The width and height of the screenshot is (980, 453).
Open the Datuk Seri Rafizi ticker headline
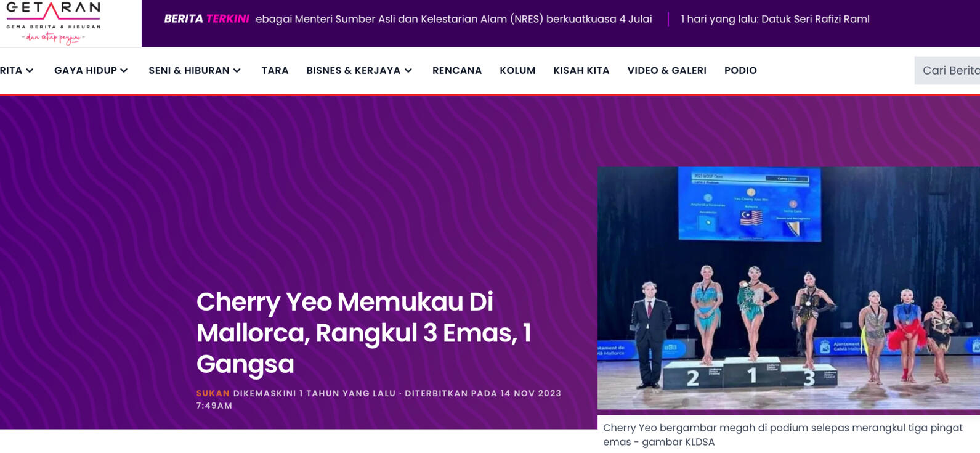[x=775, y=19]
